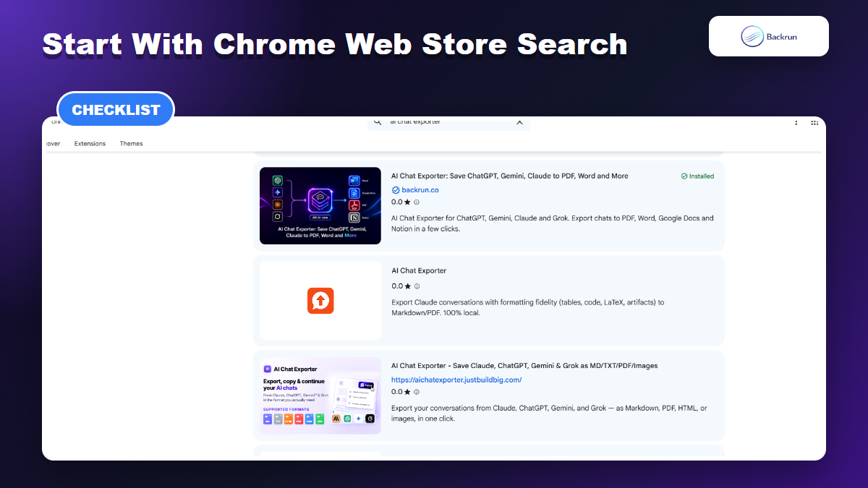
Task: Open AI Chat Exporter: Save ChatGPT, Gemini, Claude listing
Action: click(x=510, y=176)
